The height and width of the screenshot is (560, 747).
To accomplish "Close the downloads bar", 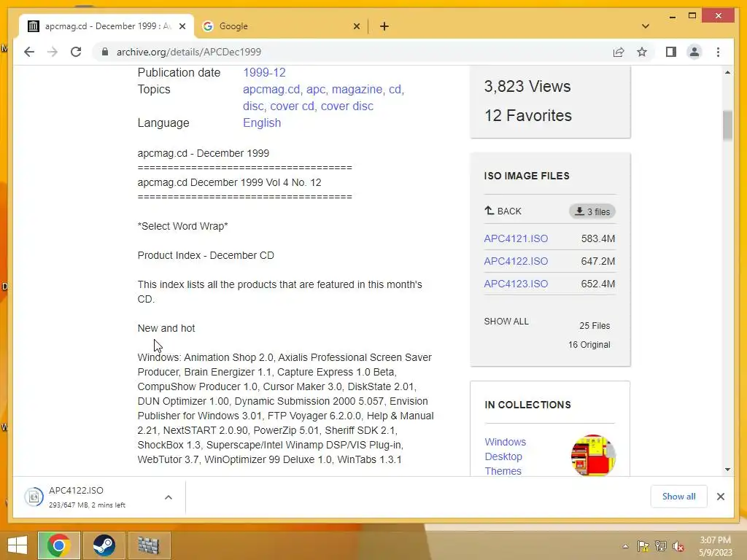I will [721, 497].
